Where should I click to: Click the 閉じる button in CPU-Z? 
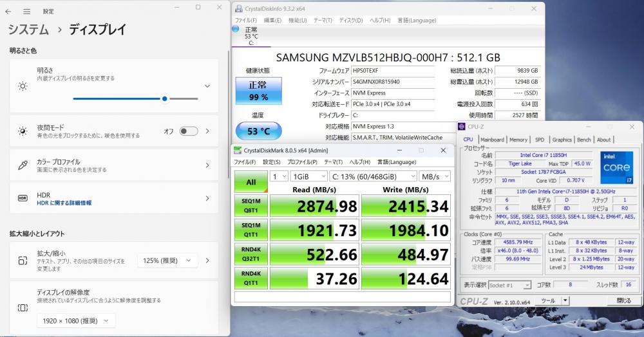point(623,300)
